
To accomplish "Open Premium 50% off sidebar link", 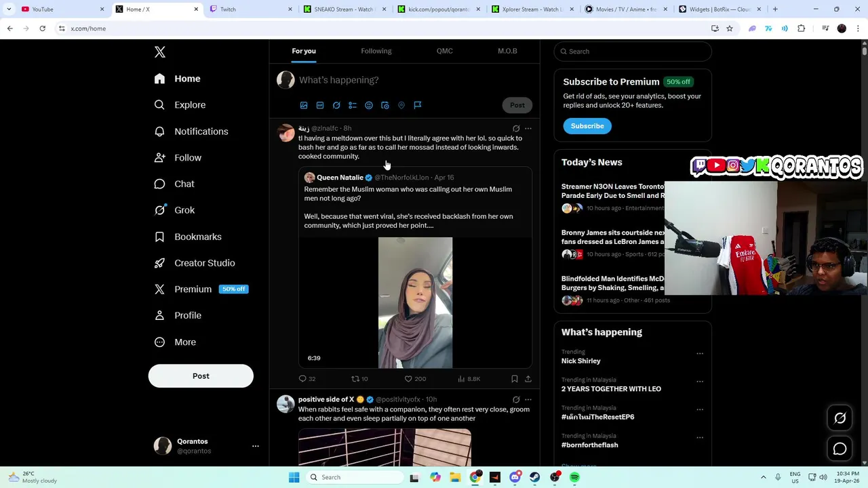I will pos(201,289).
